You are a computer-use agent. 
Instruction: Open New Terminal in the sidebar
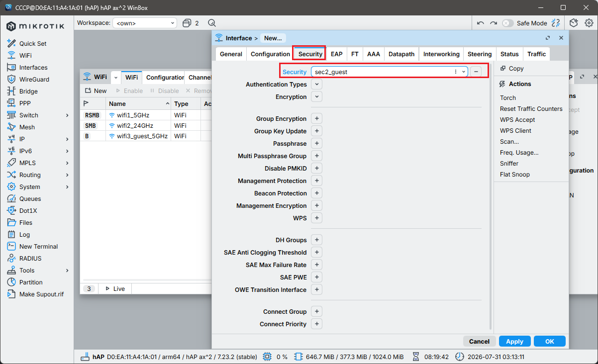38,247
